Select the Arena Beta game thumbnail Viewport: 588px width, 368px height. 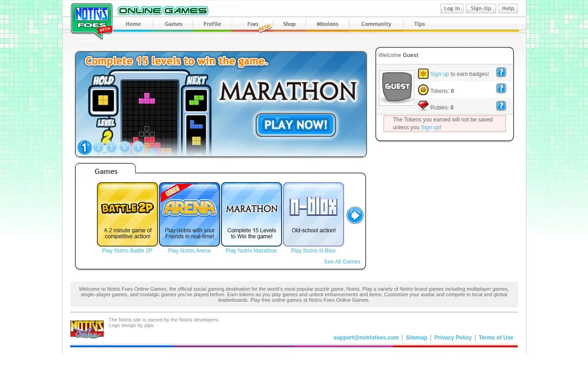[189, 214]
